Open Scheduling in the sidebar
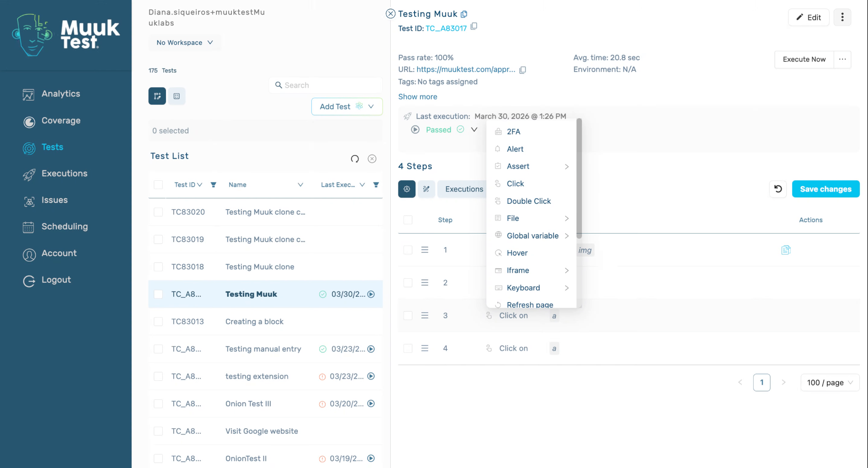The image size is (868, 468). (55, 227)
